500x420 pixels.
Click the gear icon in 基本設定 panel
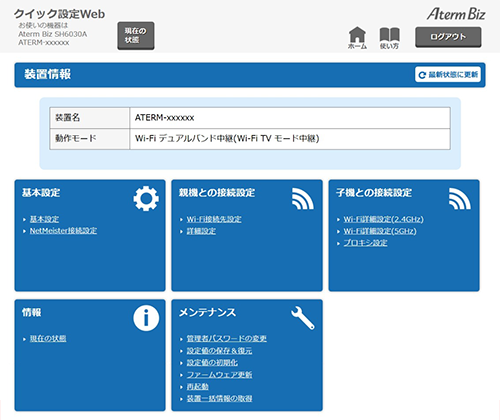(x=146, y=198)
